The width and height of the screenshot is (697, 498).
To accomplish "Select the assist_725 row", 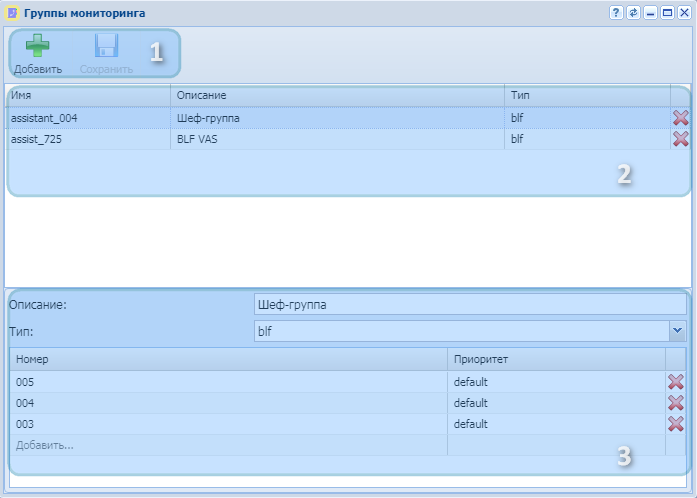I will point(88,140).
